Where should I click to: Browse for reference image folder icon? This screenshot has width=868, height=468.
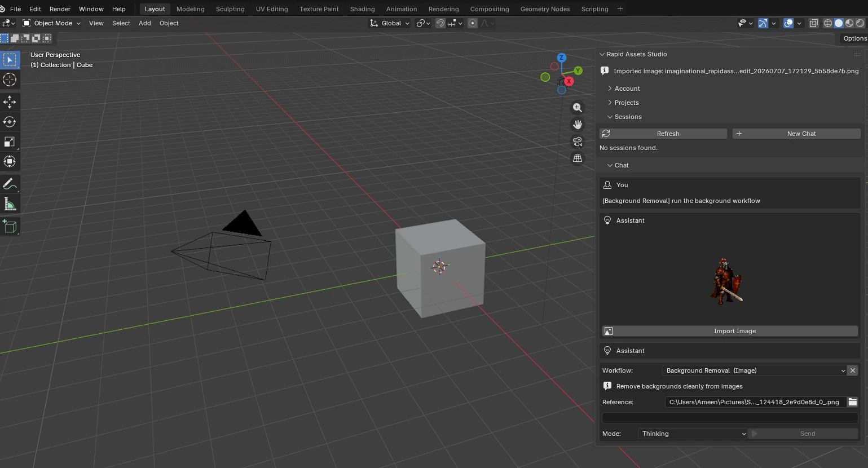[853, 402]
